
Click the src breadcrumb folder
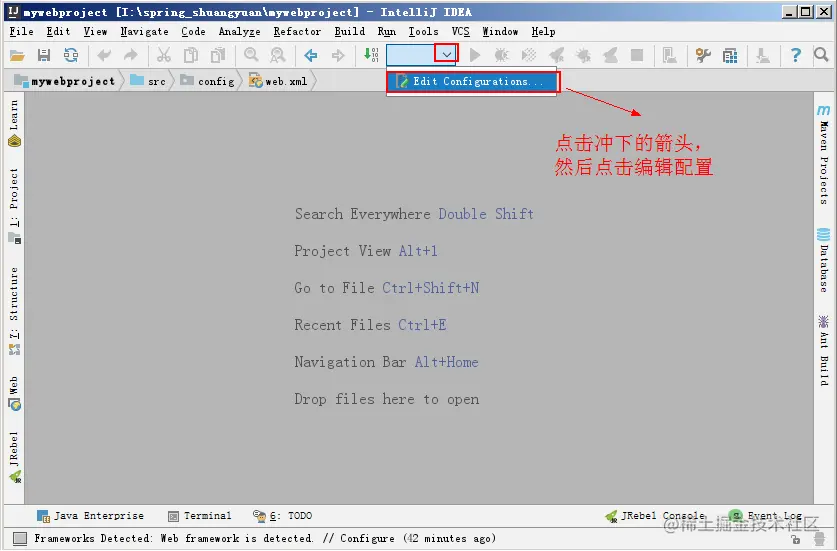(148, 81)
